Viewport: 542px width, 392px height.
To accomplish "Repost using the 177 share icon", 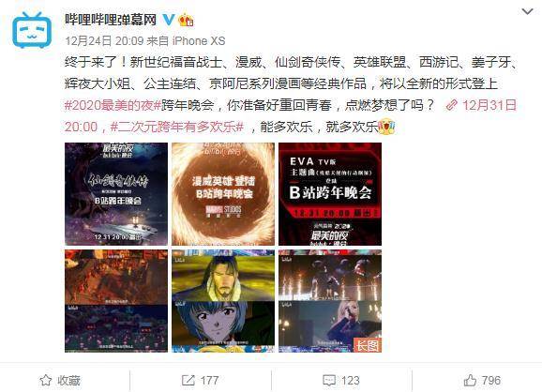I will point(200,381).
